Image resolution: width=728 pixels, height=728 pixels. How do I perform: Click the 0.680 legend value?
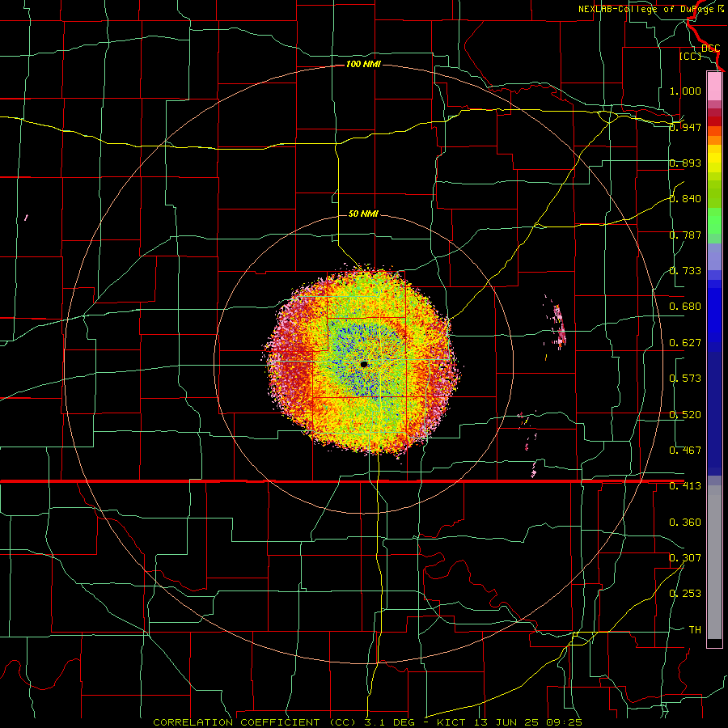685,307
